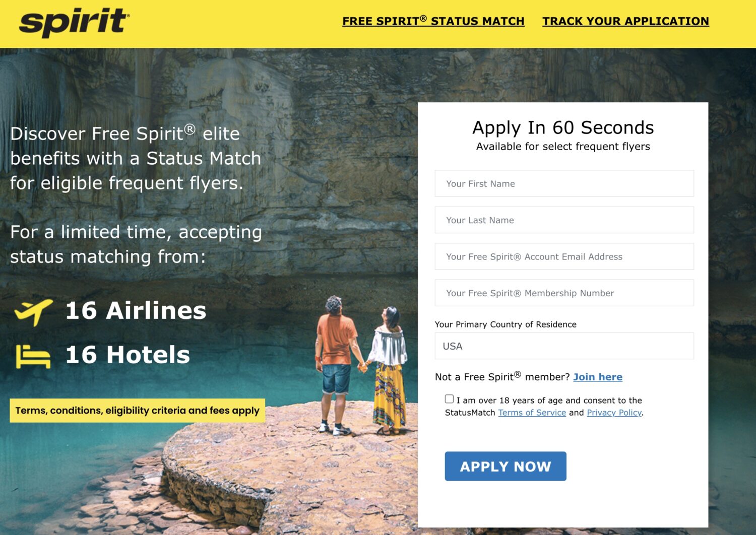Click the Apply In 60 Seconds heading
Viewport: 756px width, 535px height.
tap(563, 127)
